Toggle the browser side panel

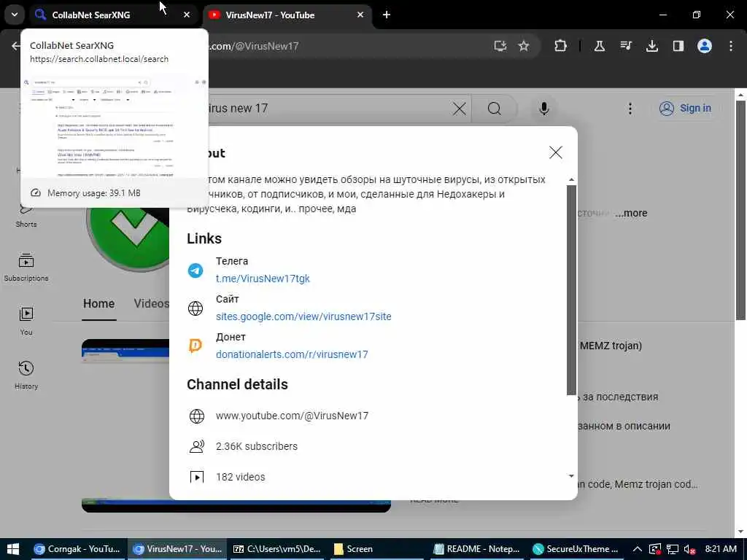[x=678, y=46]
